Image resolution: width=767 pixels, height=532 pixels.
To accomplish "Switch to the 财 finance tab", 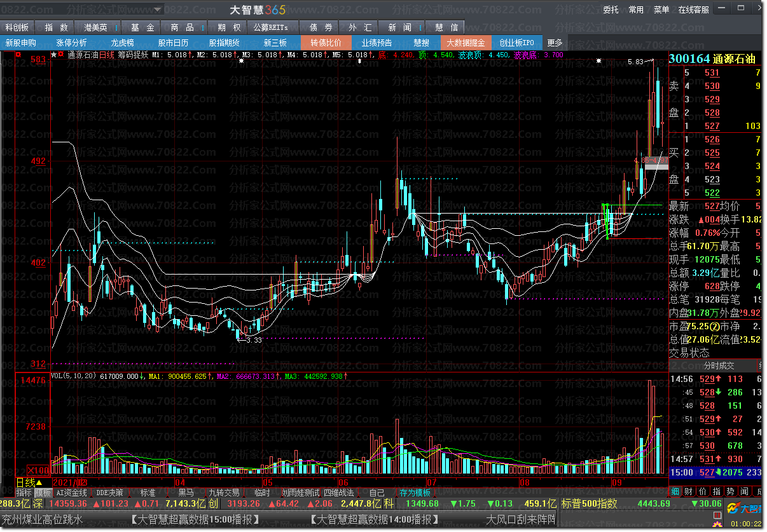I will [688, 491].
